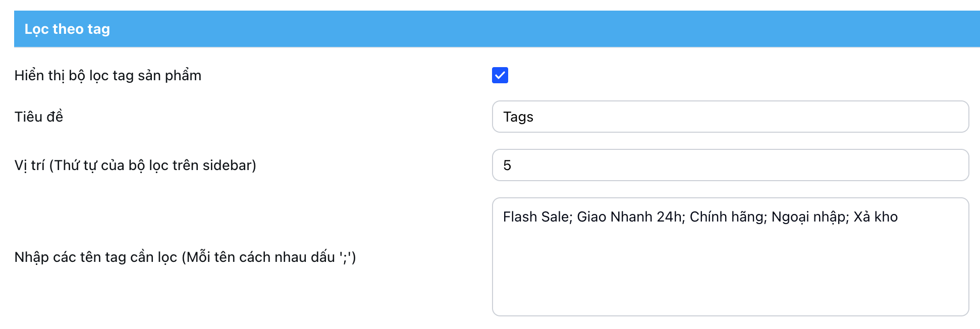
Task: Place cursor on "Xả kho" tag text
Action: 875,217
